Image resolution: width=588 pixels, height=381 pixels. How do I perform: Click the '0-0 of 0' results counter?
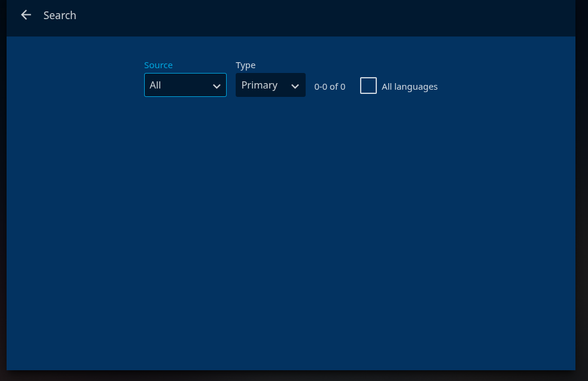(x=330, y=87)
